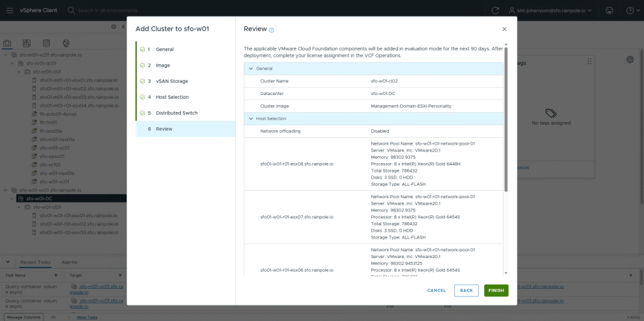The image size is (644, 321).
Task: Go to the Distributed Switch wizard step
Action: tap(176, 113)
